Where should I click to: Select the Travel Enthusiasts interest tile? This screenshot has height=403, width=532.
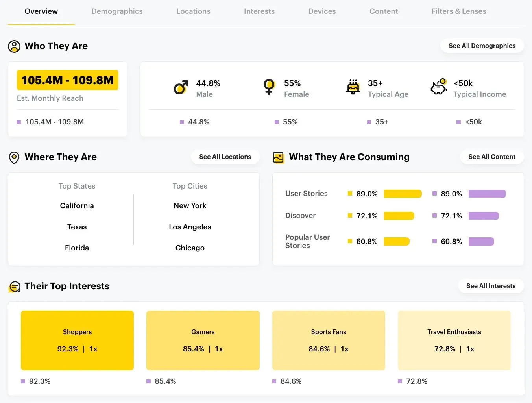tap(454, 340)
